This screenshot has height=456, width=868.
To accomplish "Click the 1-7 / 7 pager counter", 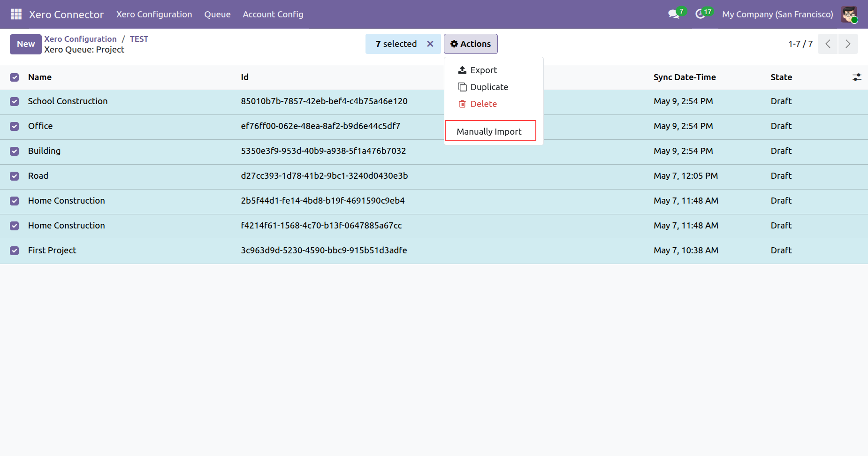I will click(800, 44).
